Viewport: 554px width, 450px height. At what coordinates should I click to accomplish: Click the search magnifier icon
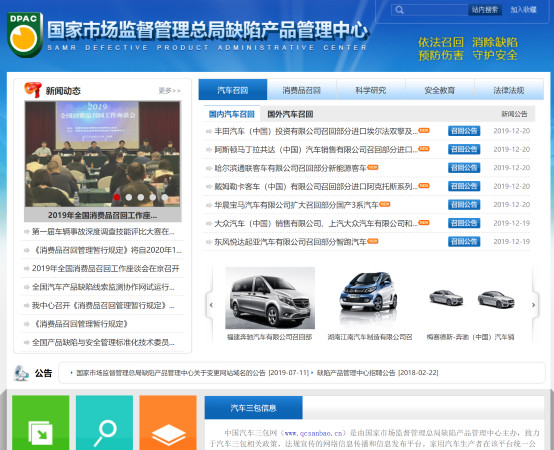click(399, 10)
